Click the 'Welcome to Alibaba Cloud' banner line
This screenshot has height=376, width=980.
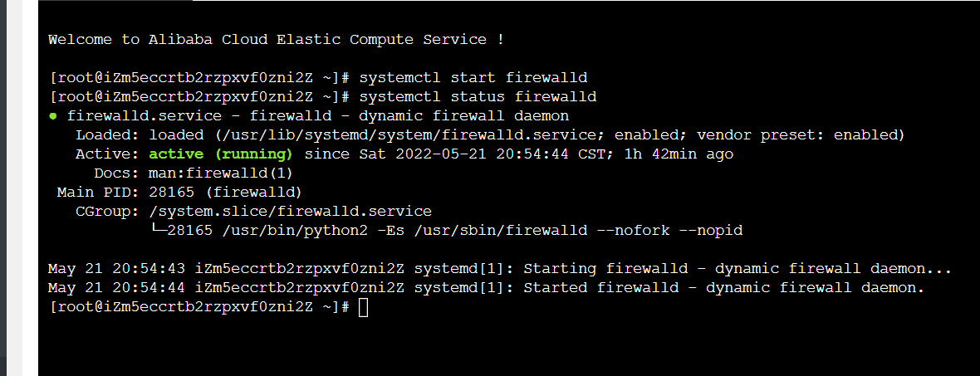(x=276, y=40)
